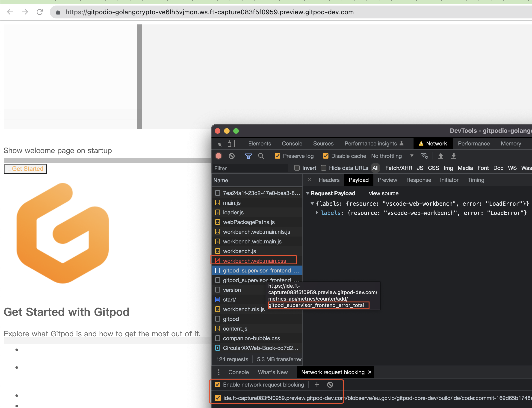The width and height of the screenshot is (532, 408).
Task: Click the export HAR download icon
Action: [453, 156]
